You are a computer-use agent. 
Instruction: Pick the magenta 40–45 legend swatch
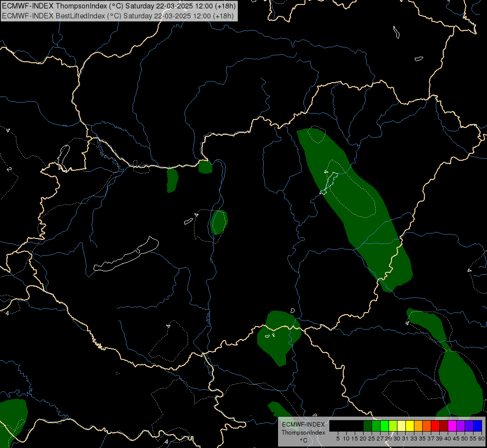click(x=452, y=426)
